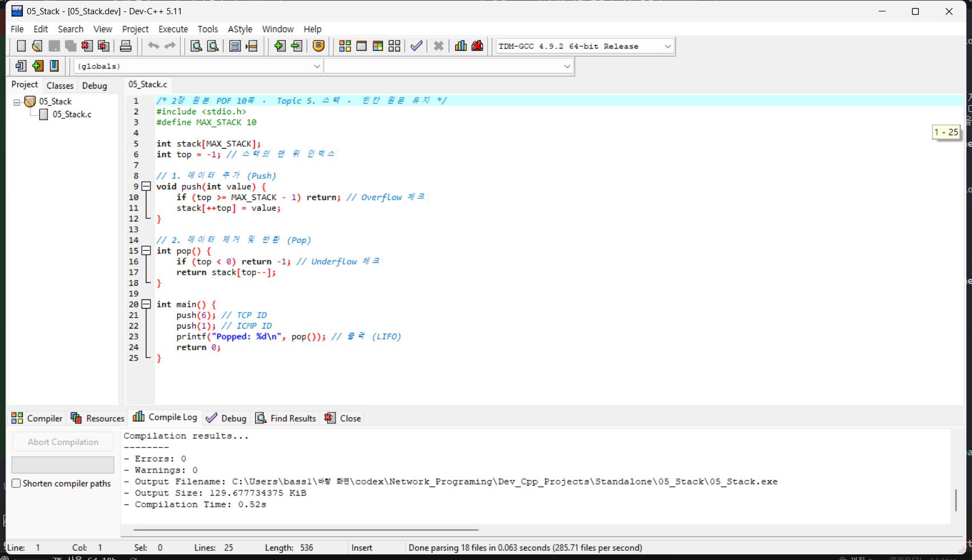The height and width of the screenshot is (560, 972).
Task: Click the Profile analysis bar chart icon
Action: [x=461, y=46]
